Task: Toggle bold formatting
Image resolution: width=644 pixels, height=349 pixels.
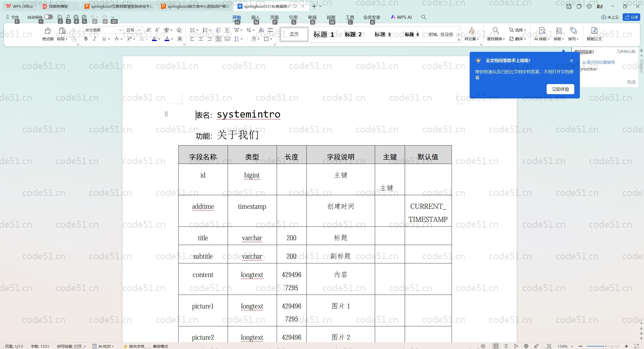Action: click(86, 39)
